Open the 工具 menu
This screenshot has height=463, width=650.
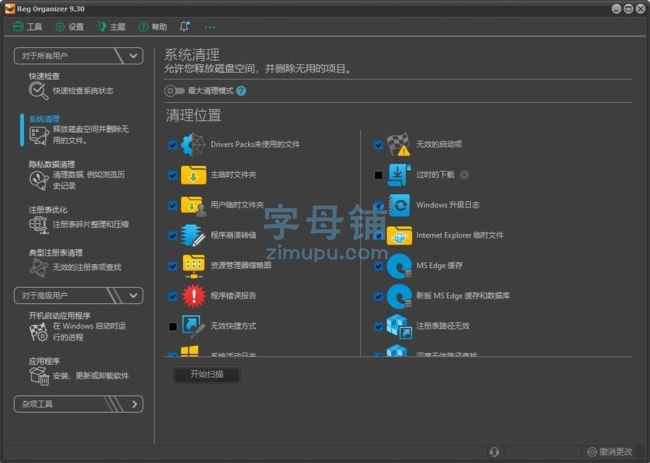27,27
